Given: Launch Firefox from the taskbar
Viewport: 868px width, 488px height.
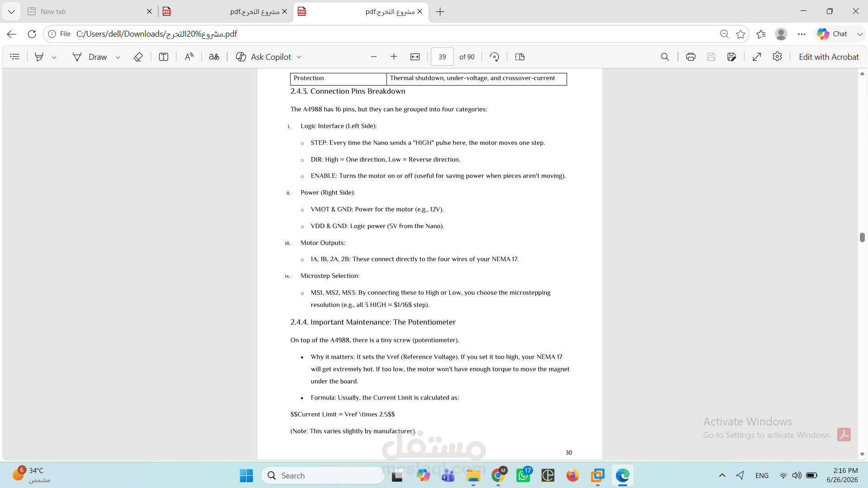Looking at the screenshot, I should click(572, 476).
